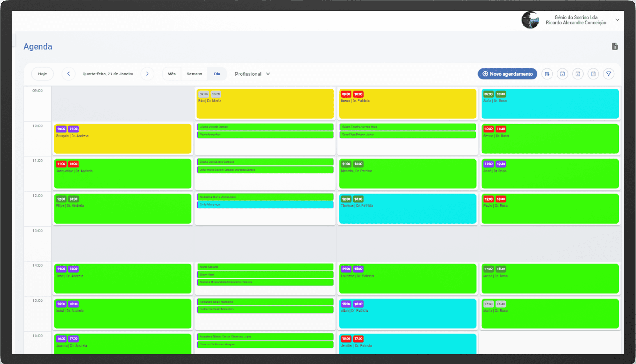Open account menu chevron at top right
Screen dimensions: 636x364
(617, 20)
